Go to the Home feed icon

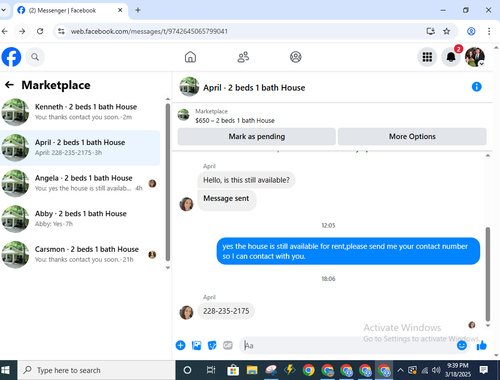[190, 57]
